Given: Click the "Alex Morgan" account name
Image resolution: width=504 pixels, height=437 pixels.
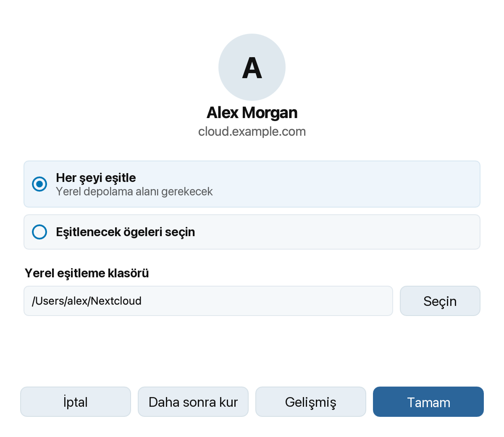Looking at the screenshot, I should (x=252, y=113).
